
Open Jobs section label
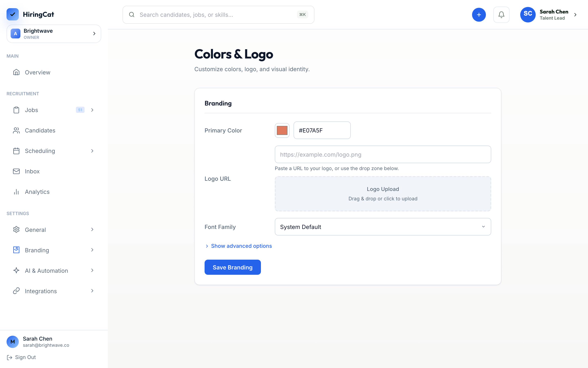32,110
